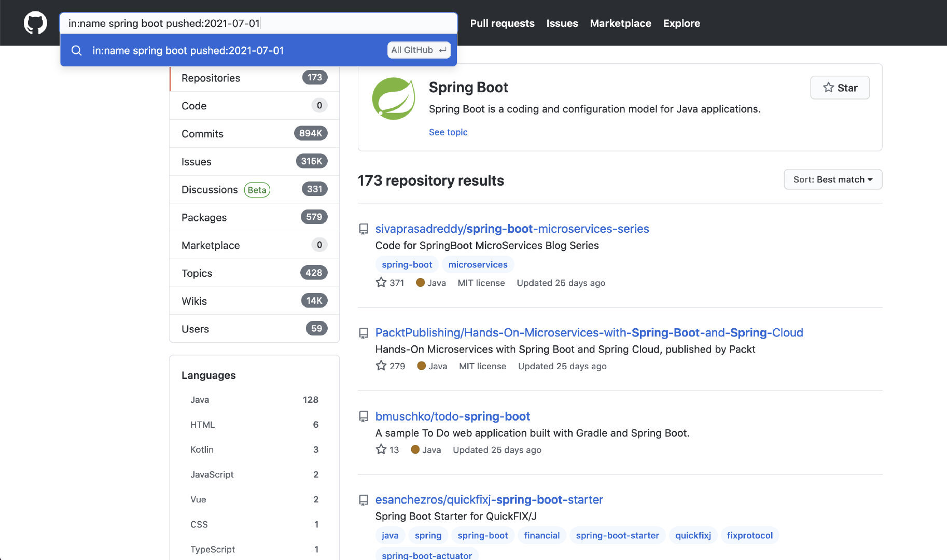Open PacktPublishing Hands-On-Microservices repository
The height and width of the screenshot is (560, 947).
click(589, 332)
